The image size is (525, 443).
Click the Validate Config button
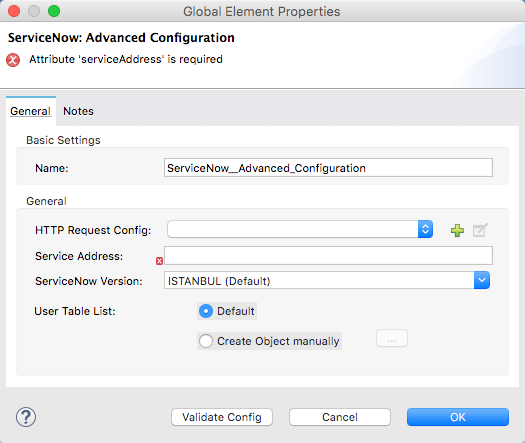[x=222, y=417]
